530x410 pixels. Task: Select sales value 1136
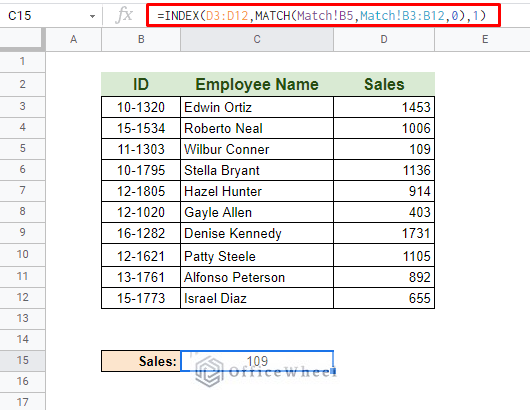(384, 170)
